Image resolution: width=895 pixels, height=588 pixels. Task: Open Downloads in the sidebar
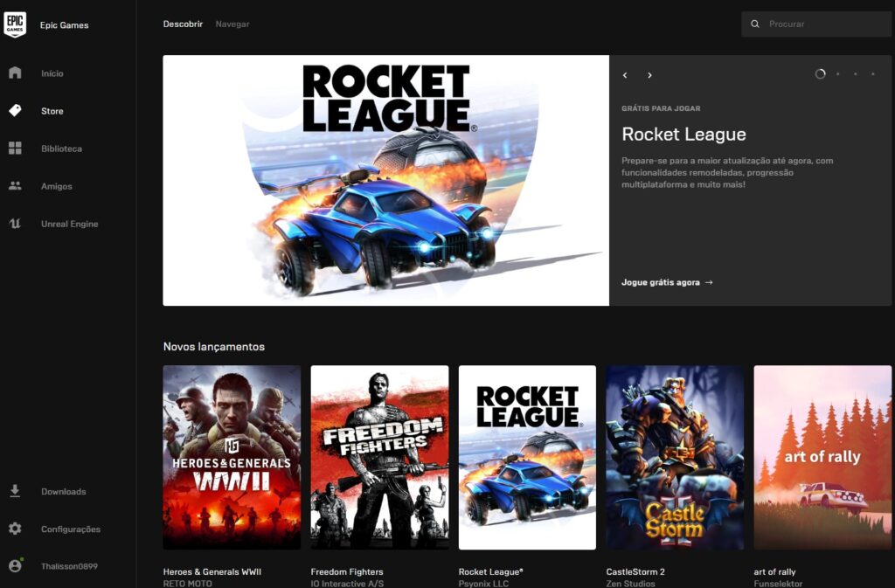(x=63, y=491)
